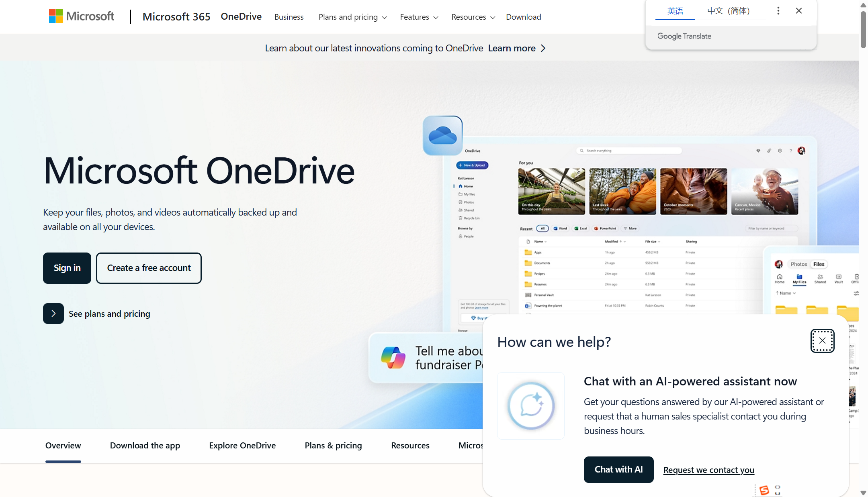This screenshot has height=497, width=868.
Task: Click the AI chat bubble sparkle icon
Action: click(531, 405)
